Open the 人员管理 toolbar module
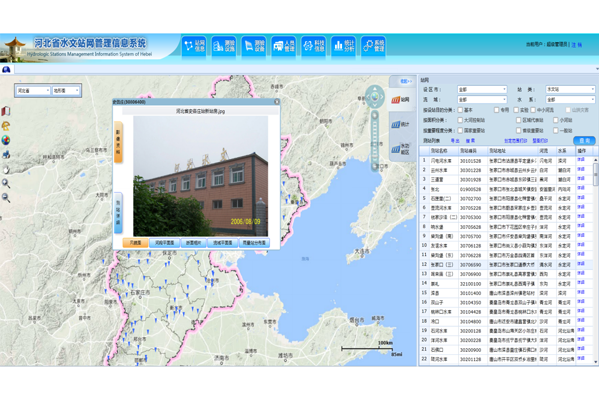This screenshot has height=400, width=600. (x=283, y=46)
